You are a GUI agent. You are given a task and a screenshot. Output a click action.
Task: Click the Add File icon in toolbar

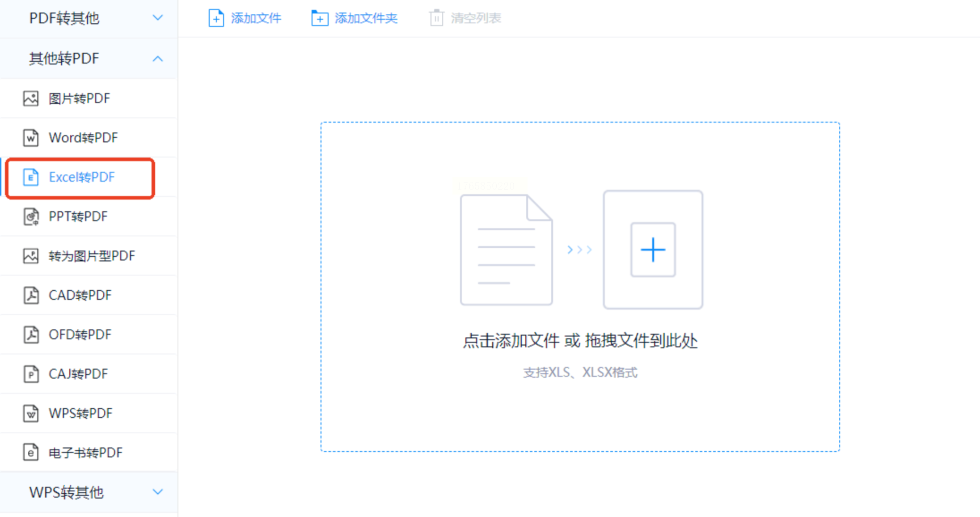(216, 18)
